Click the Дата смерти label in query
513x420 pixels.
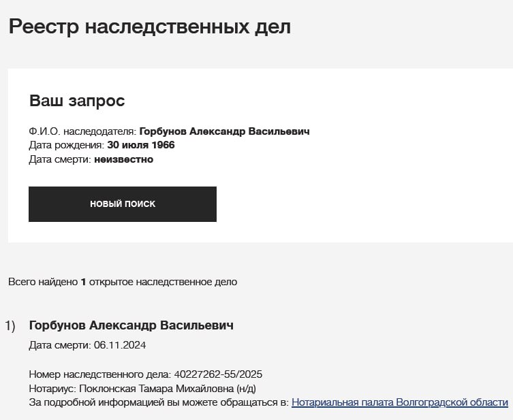(x=60, y=159)
